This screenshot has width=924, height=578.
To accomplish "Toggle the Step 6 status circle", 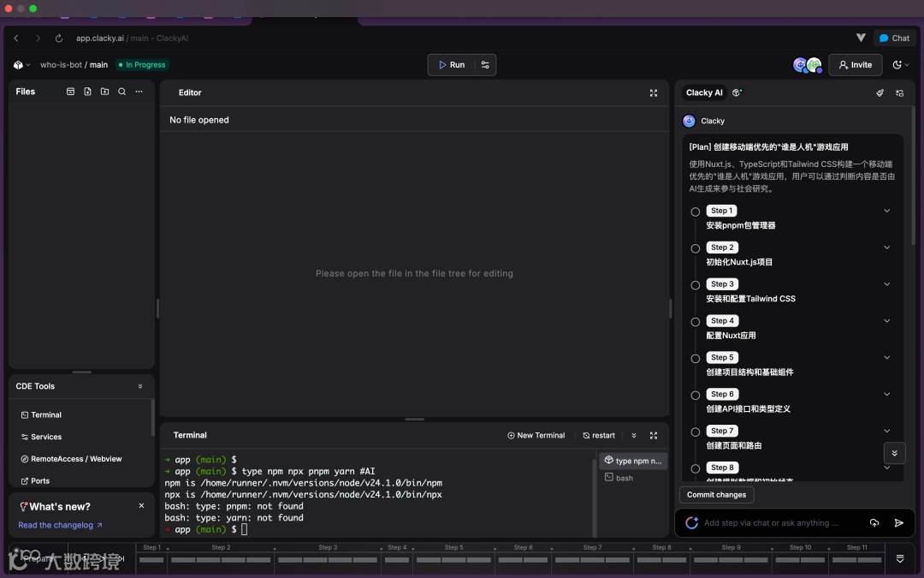I will click(696, 395).
